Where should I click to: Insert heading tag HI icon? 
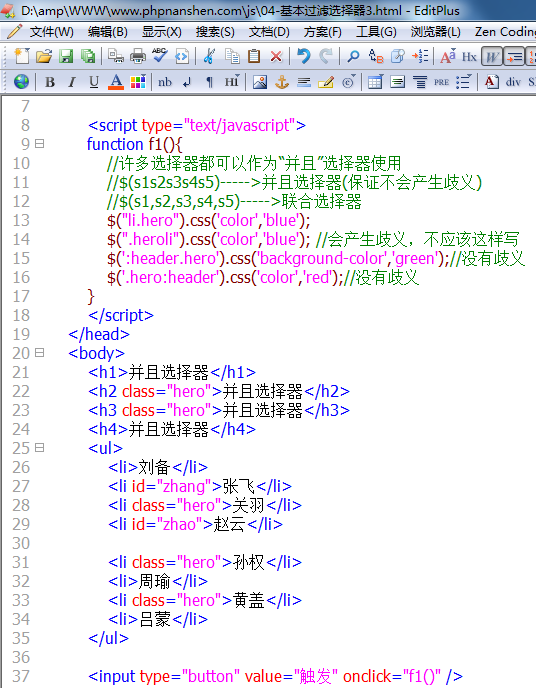click(x=232, y=82)
